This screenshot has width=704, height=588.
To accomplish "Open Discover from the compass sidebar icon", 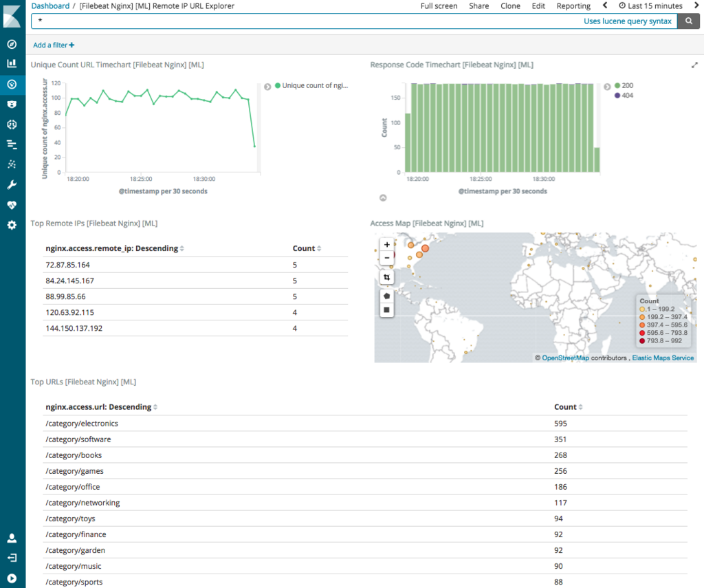I will click(x=12, y=44).
